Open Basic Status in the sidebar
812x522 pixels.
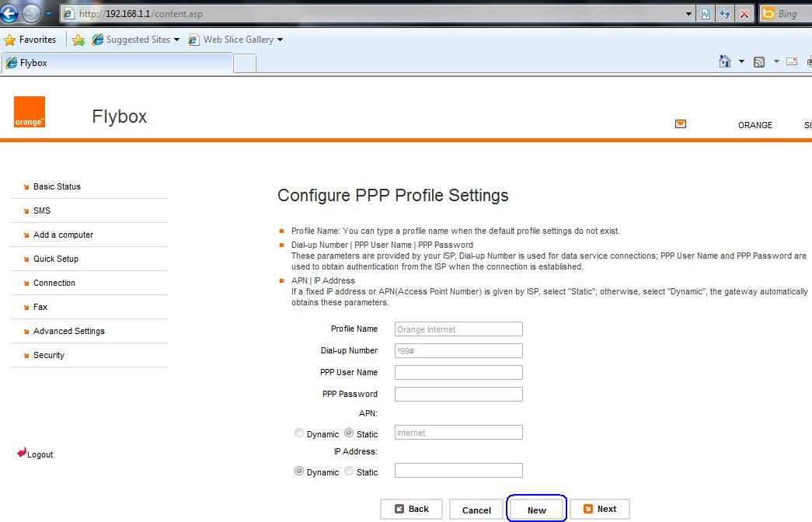(x=57, y=186)
